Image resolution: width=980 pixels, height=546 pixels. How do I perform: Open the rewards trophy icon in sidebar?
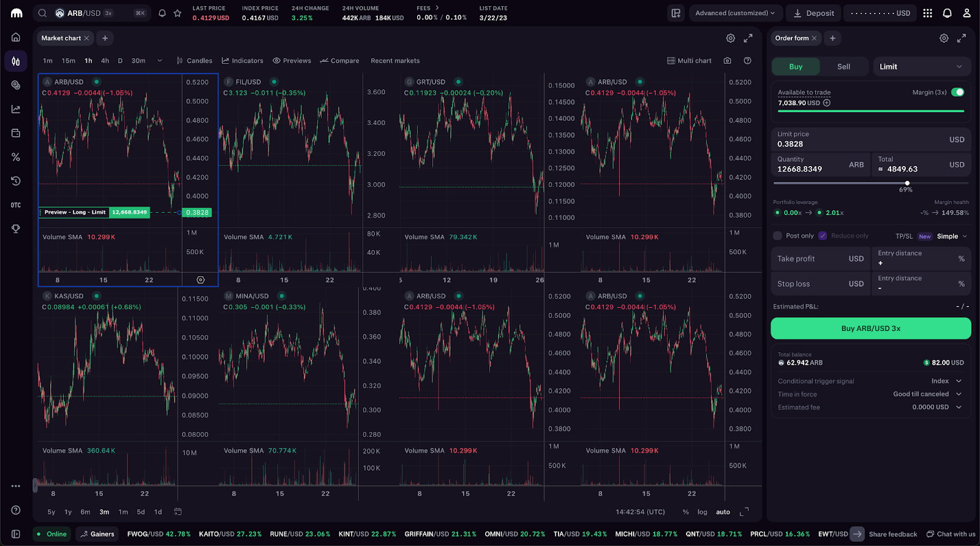click(16, 229)
